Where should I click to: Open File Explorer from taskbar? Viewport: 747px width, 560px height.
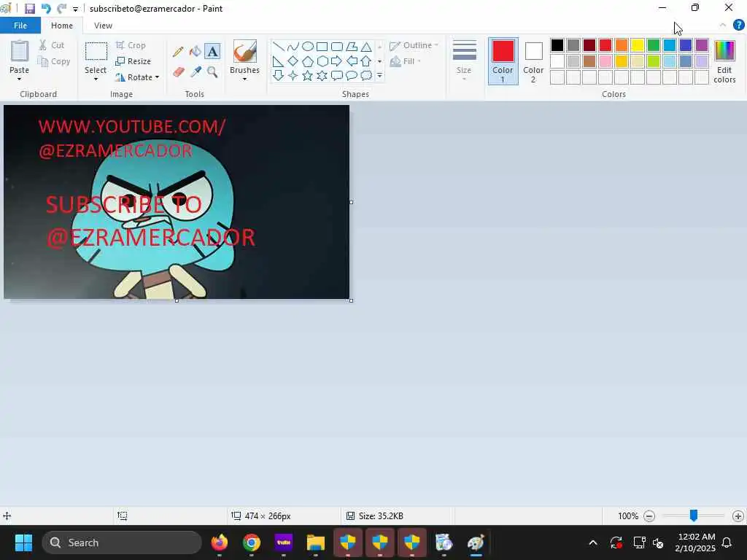pos(315,542)
